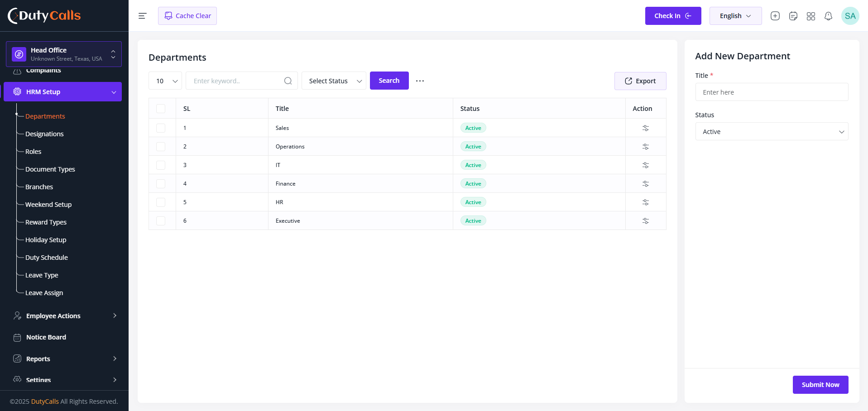Open the Select Status filter dropdown
This screenshot has height=411, width=868.
(334, 81)
